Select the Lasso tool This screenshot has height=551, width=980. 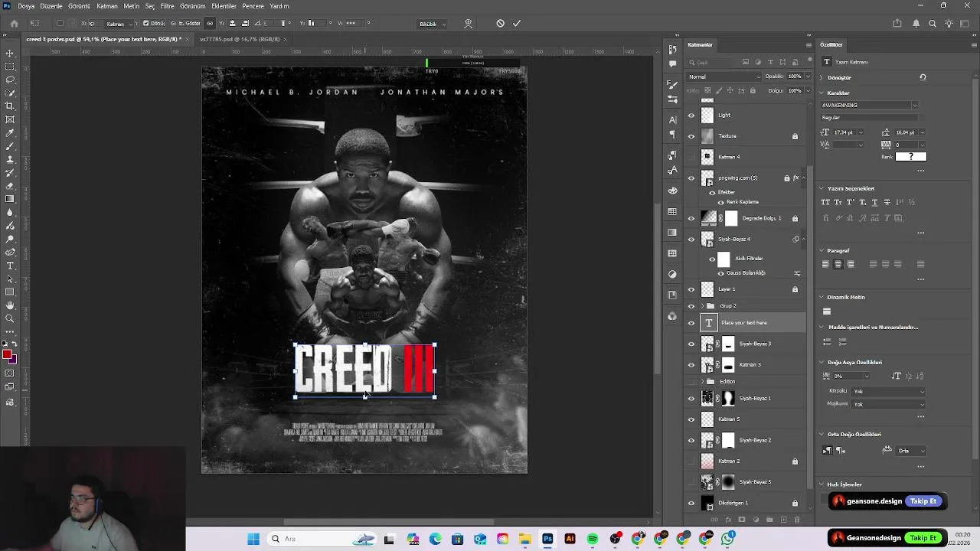pyautogui.click(x=10, y=80)
